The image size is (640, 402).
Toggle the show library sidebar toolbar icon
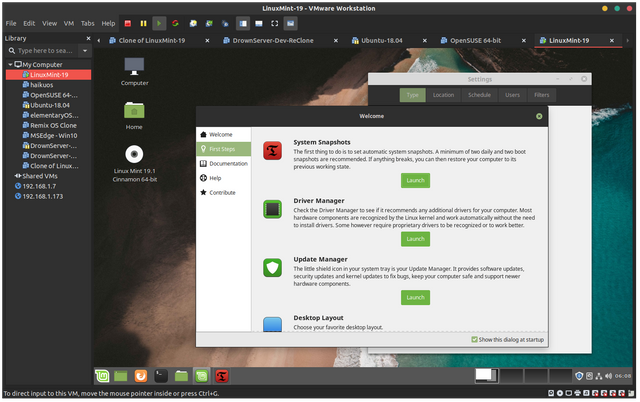[x=243, y=23]
